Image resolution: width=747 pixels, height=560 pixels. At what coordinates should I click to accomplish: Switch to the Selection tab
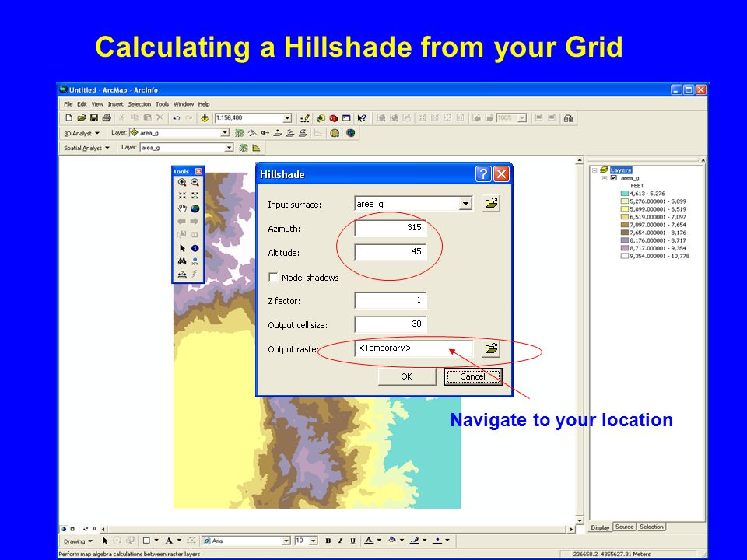pyautogui.click(x=651, y=527)
